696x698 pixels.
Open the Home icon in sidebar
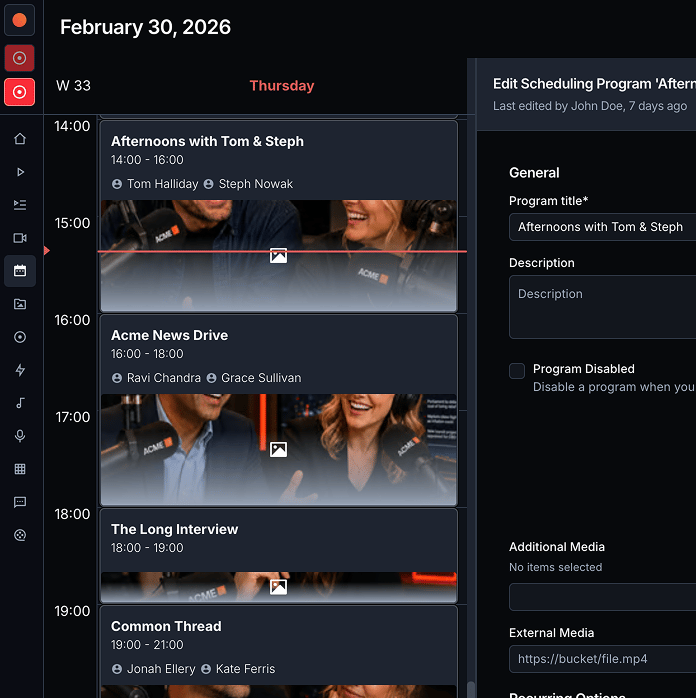click(20, 139)
